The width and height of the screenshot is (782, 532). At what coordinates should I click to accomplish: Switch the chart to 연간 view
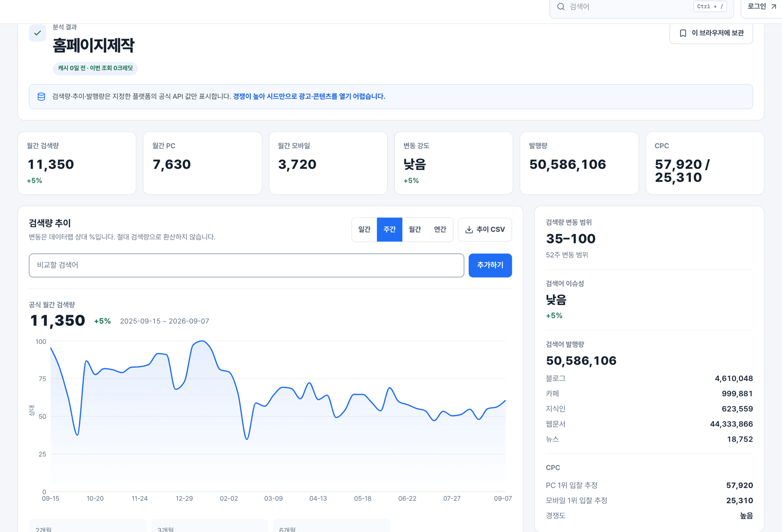[440, 229]
